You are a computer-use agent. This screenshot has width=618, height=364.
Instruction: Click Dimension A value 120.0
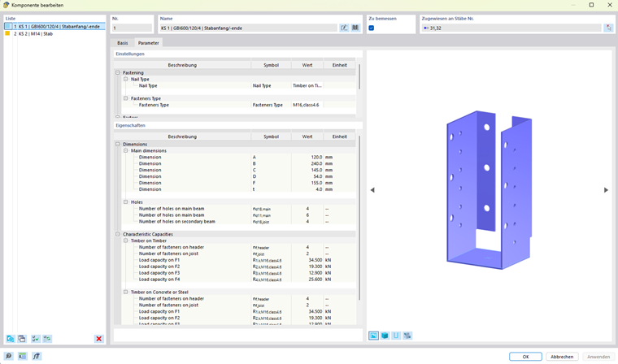(307, 157)
